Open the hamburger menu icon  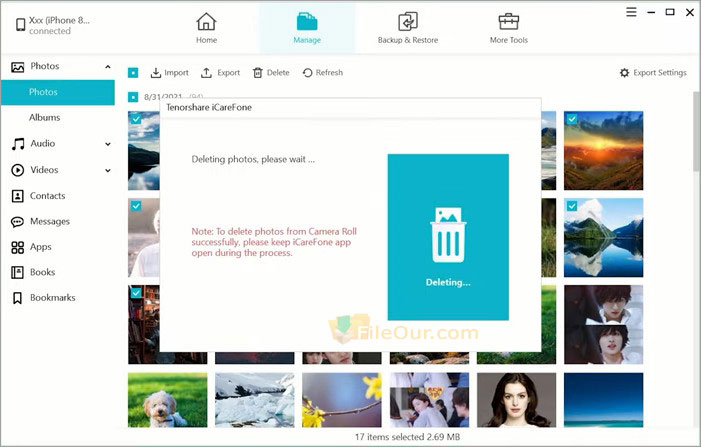click(631, 12)
